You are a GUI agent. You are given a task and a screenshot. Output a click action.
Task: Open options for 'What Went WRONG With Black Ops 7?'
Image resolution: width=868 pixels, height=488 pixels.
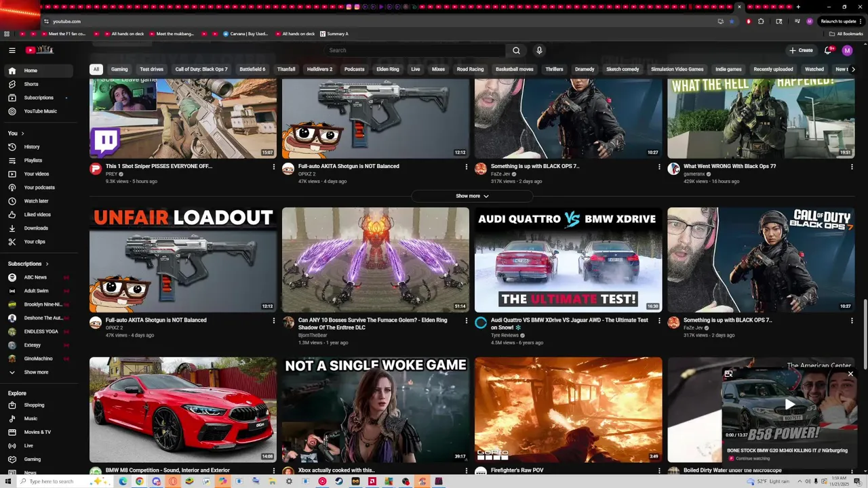click(x=852, y=167)
